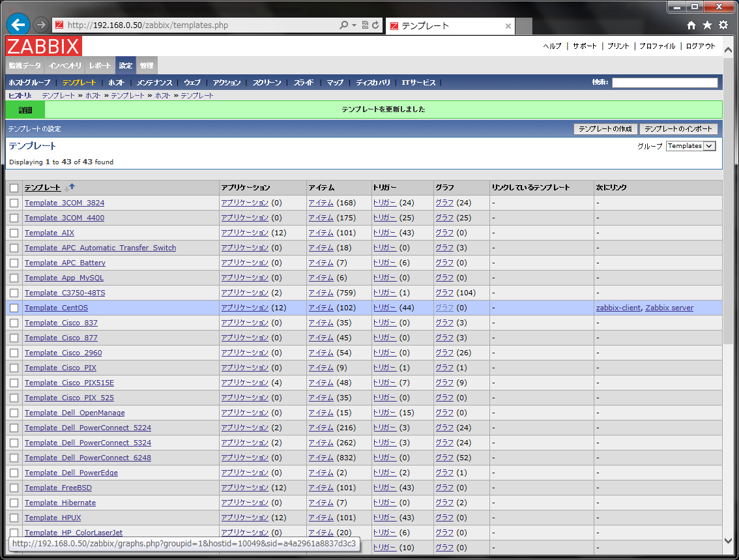Open the グループ Templates dropdown
The height and width of the screenshot is (560, 739).
click(x=690, y=146)
